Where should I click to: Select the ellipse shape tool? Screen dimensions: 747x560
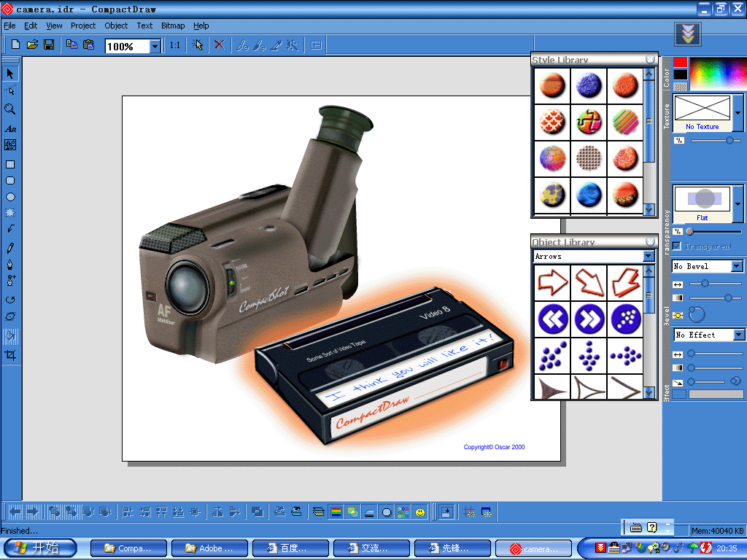click(10, 197)
